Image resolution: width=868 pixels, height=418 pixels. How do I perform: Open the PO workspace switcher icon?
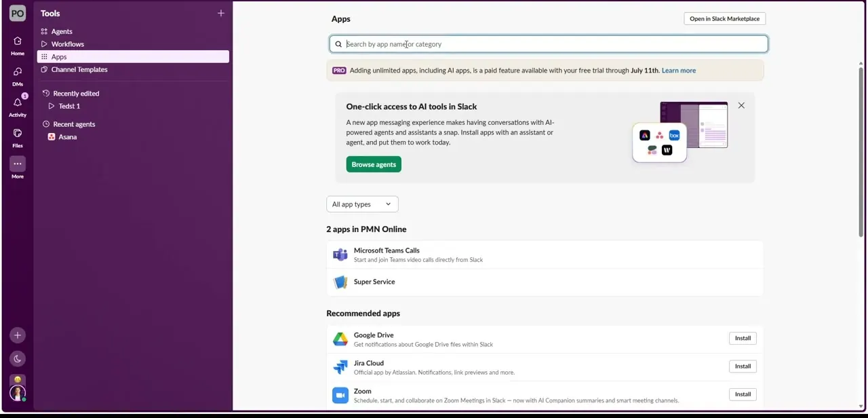18,13
